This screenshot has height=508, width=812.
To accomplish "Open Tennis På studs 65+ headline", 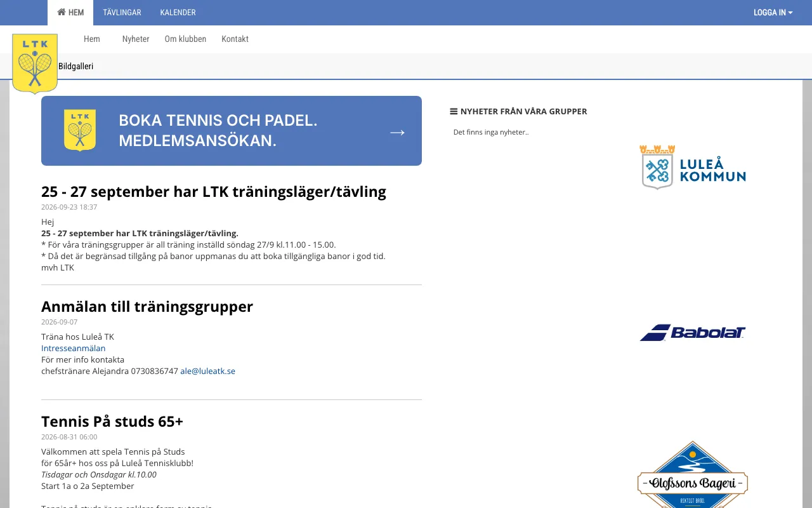I will tap(112, 421).
